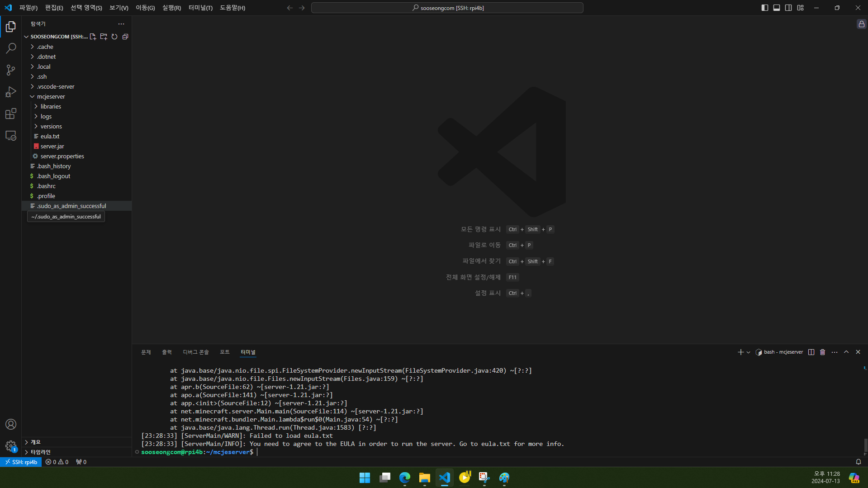This screenshot has height=488, width=868.
Task: Create a new terminal with plus icon
Action: (740, 352)
